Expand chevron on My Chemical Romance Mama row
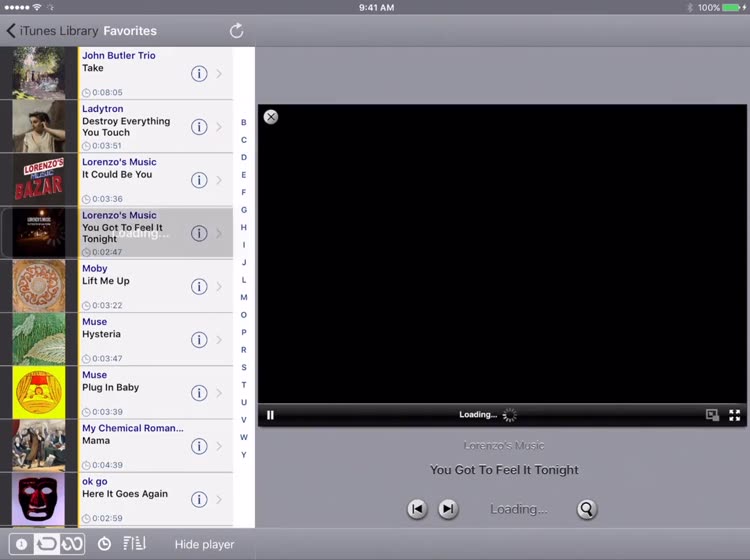 [219, 446]
